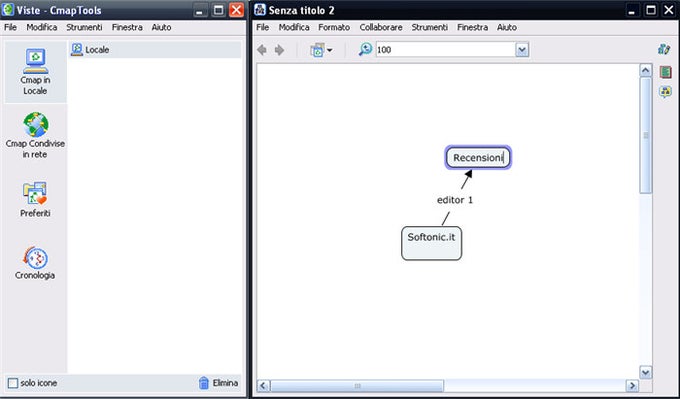680x399 pixels.
Task: Select Cmap in Locale sidebar icon
Action: pos(35,72)
